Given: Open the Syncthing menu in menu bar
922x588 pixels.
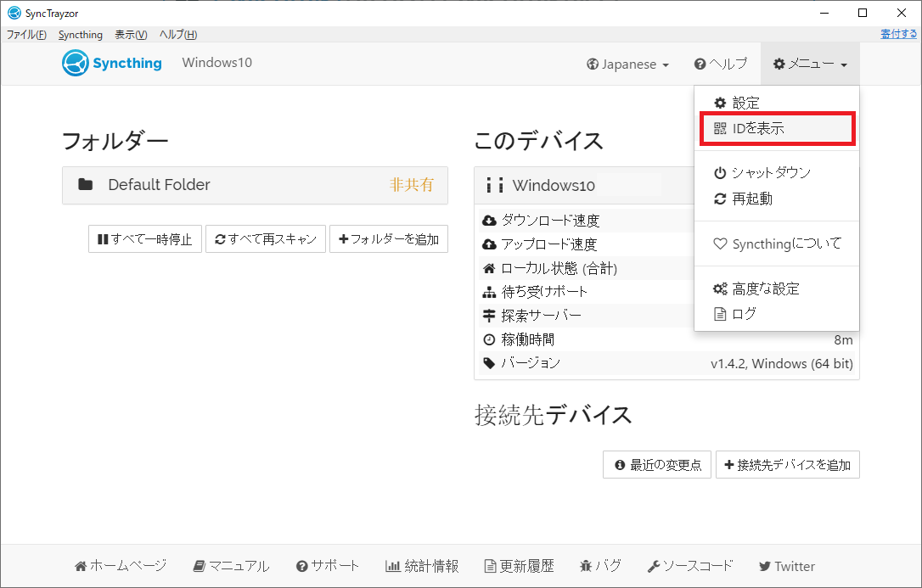Looking at the screenshot, I should 81,35.
